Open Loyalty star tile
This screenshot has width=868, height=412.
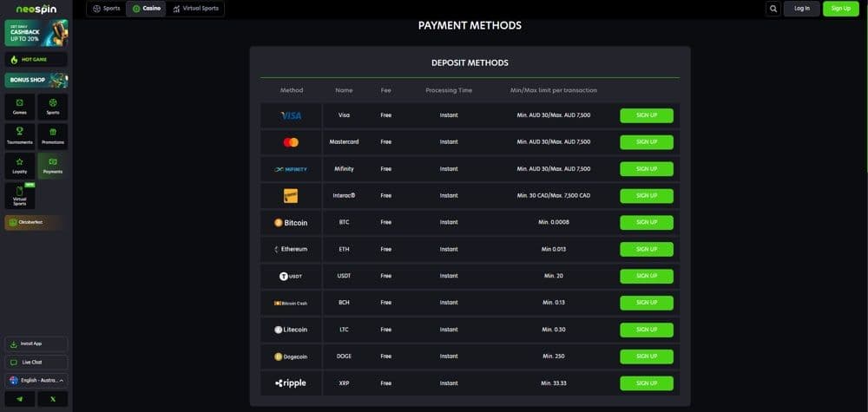pos(20,166)
